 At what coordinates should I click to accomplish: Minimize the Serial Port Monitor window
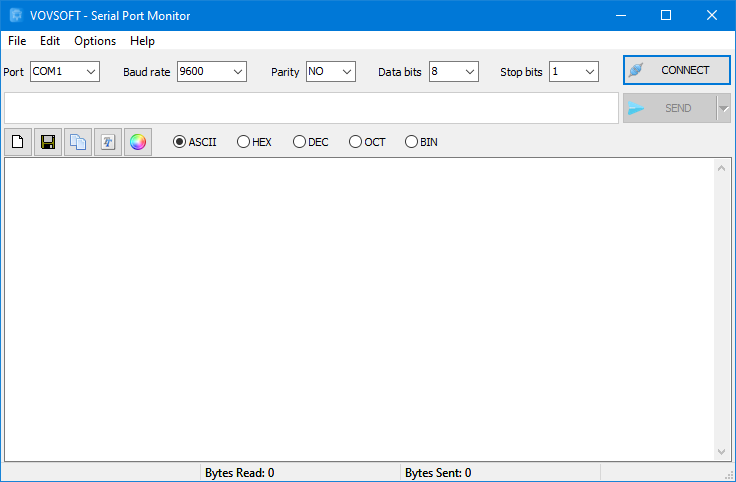coord(621,15)
